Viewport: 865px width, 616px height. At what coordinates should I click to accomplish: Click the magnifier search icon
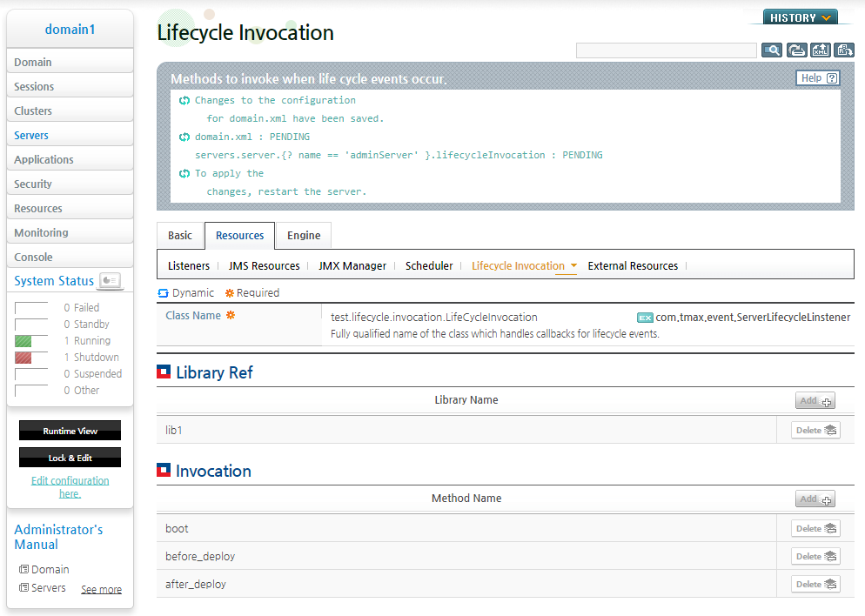772,50
